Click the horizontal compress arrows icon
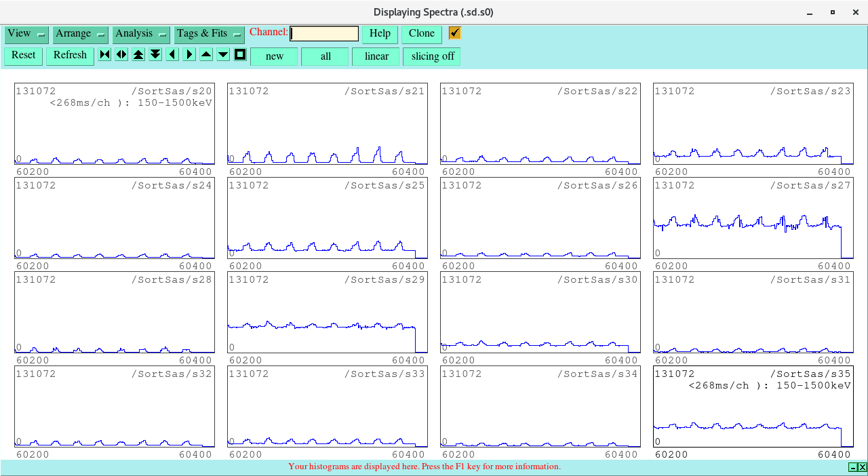The width and height of the screenshot is (868, 476). (104, 55)
